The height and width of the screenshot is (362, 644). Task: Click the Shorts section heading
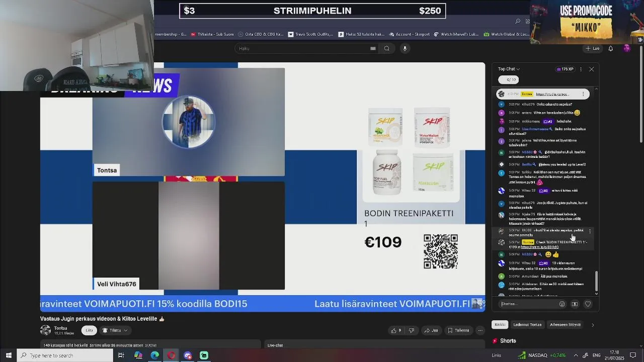coord(504,341)
